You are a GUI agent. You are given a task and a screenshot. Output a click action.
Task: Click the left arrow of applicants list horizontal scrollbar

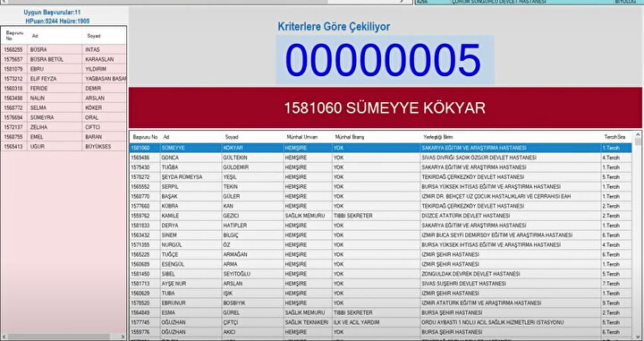tap(4, 337)
